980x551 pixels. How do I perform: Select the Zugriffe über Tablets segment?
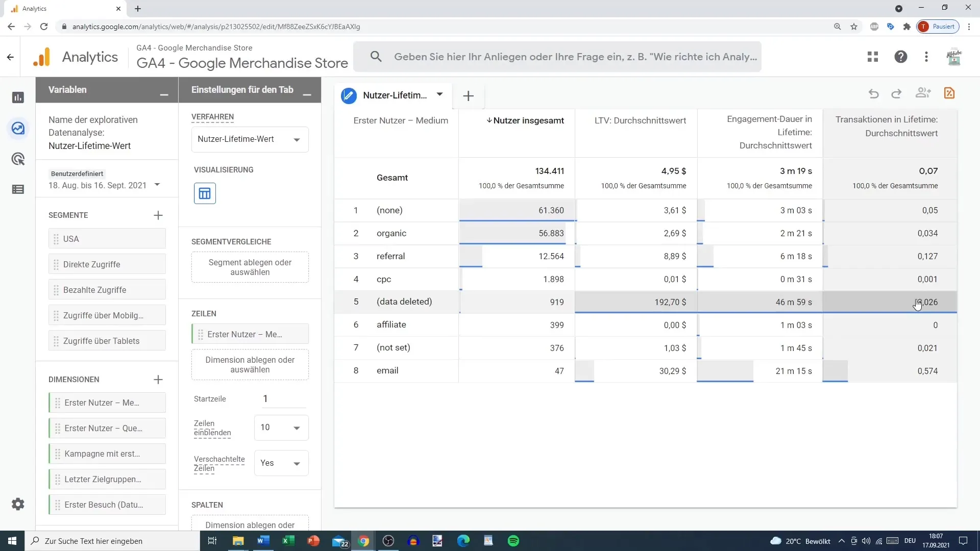coord(107,341)
